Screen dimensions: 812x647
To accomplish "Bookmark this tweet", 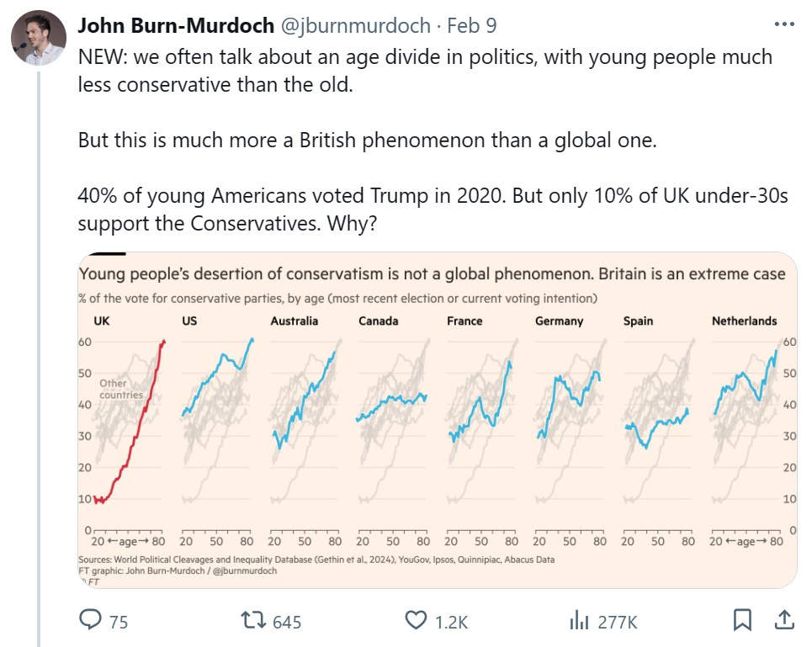I will [x=742, y=619].
